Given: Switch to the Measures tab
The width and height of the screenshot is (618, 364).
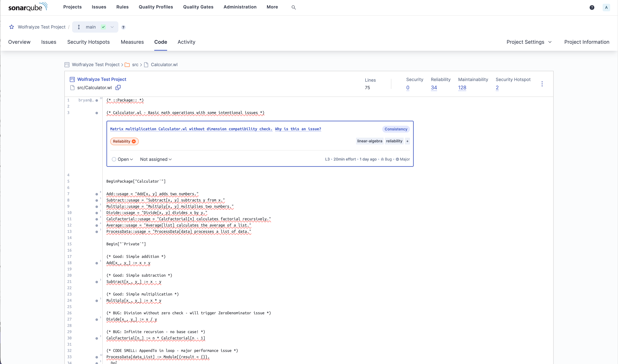Looking at the screenshot, I should pyautogui.click(x=132, y=42).
